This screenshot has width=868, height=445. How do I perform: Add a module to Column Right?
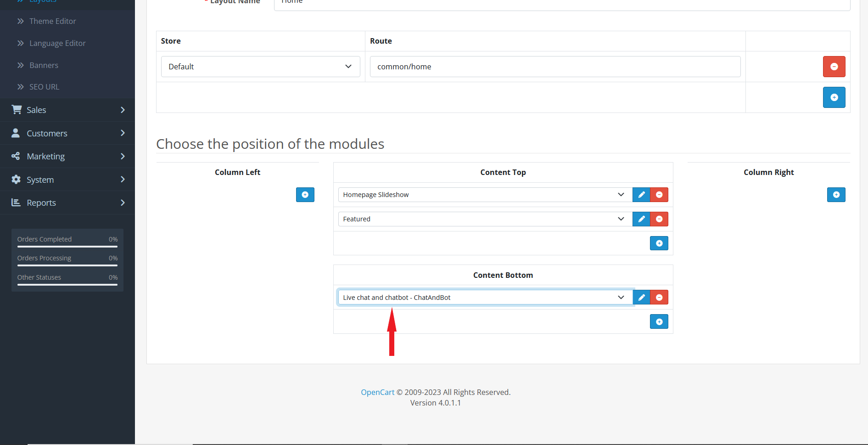(x=836, y=195)
